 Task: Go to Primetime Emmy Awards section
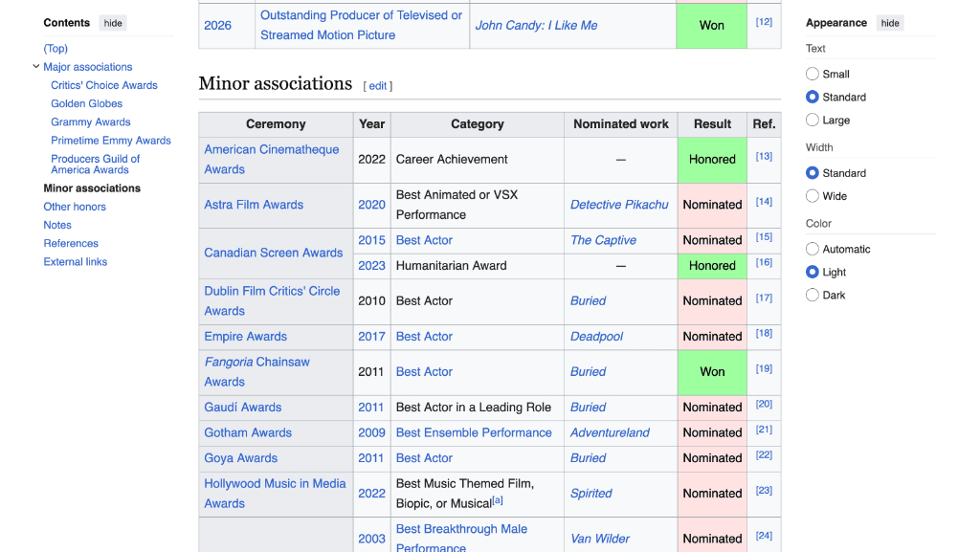tap(111, 141)
